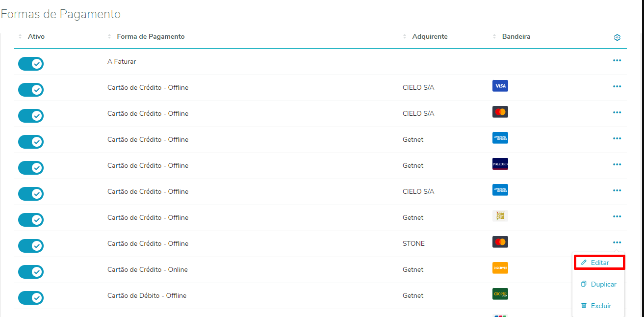Click the A Faturar payment form text

pyautogui.click(x=122, y=62)
